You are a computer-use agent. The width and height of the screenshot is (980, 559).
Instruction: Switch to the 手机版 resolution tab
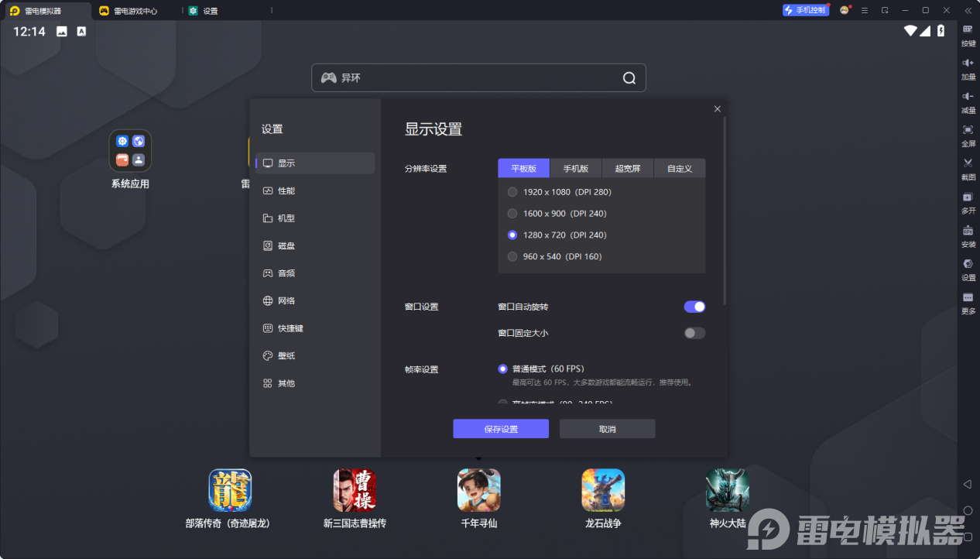pyautogui.click(x=576, y=169)
